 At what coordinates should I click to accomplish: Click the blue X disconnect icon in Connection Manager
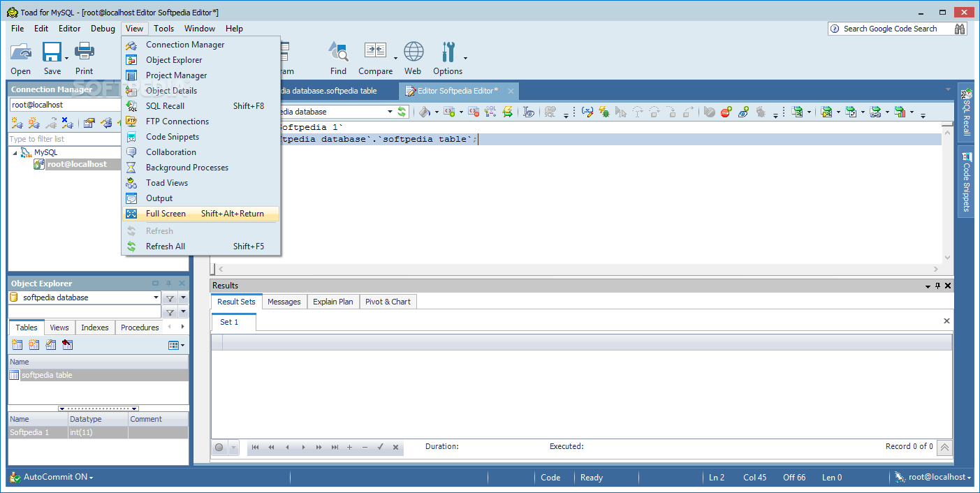pyautogui.click(x=67, y=123)
